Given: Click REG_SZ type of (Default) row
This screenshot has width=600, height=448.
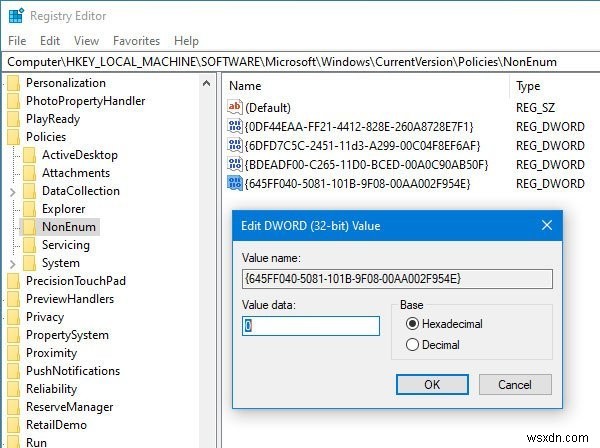Looking at the screenshot, I should pyautogui.click(x=535, y=108).
